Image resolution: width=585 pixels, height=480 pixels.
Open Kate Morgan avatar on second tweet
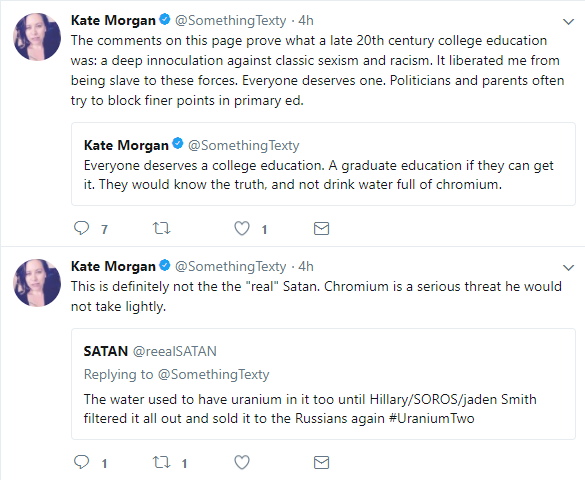coord(37,283)
